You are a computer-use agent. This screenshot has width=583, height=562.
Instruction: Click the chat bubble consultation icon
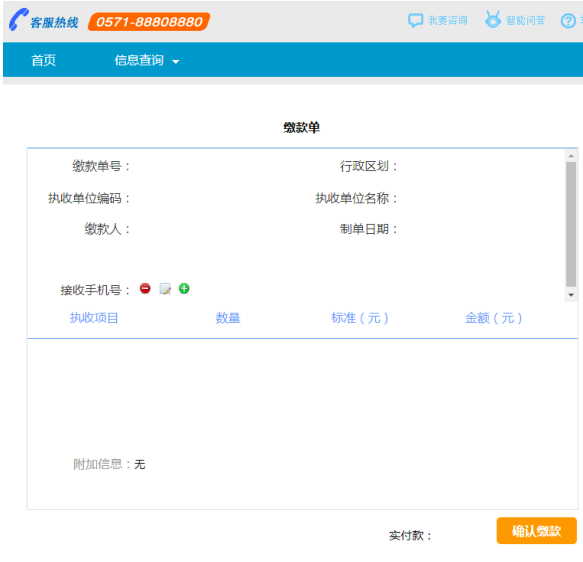416,20
